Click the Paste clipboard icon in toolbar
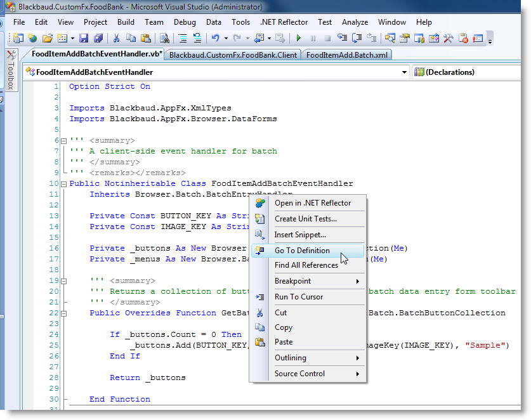Screen dimensions: 531x420 point(146,38)
